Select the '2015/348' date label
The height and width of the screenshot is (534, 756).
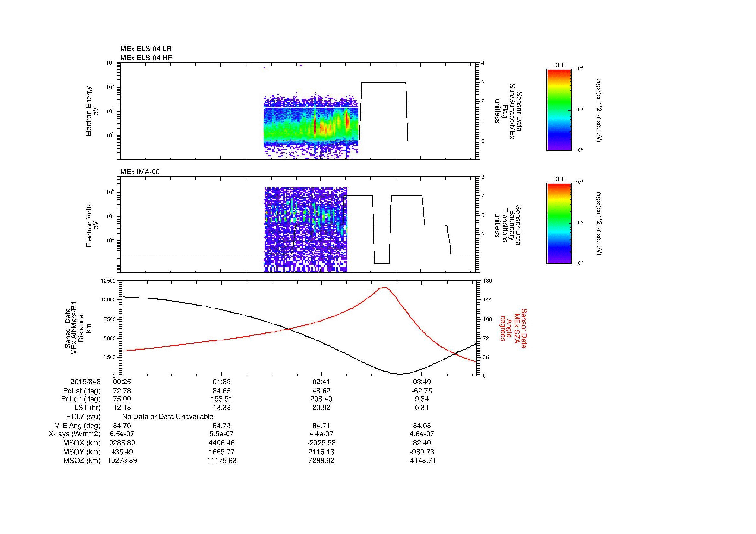point(85,382)
